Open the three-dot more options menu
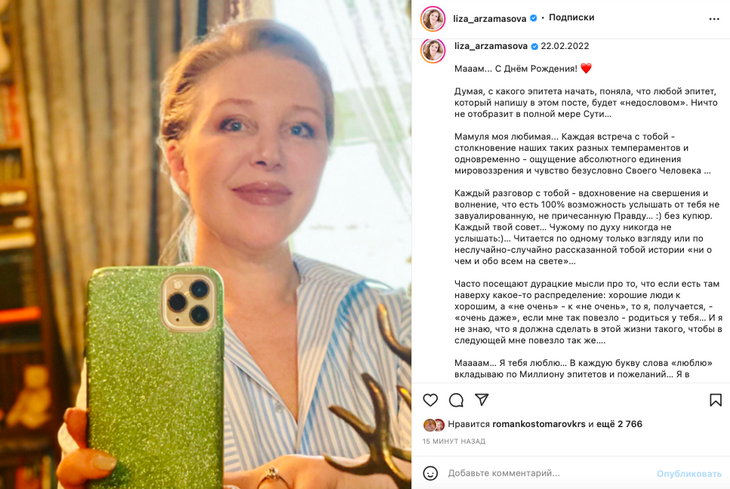The image size is (730, 489). 714,19
